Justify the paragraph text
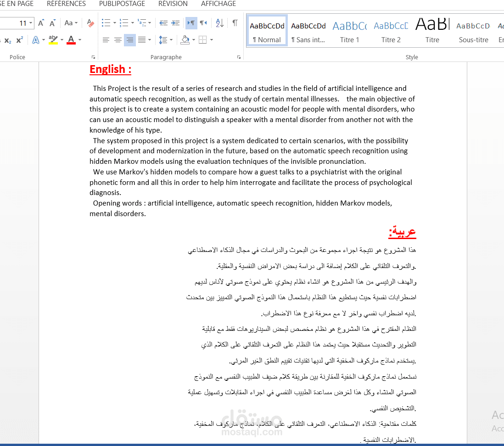Image resolution: width=504 pixels, height=446 pixels. 142,40
